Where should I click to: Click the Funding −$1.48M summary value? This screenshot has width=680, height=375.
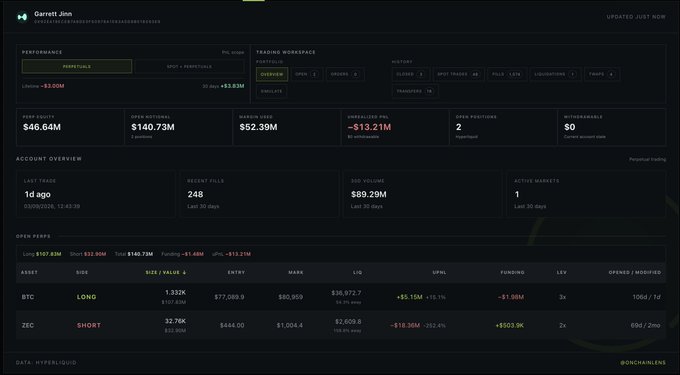pyautogui.click(x=193, y=254)
